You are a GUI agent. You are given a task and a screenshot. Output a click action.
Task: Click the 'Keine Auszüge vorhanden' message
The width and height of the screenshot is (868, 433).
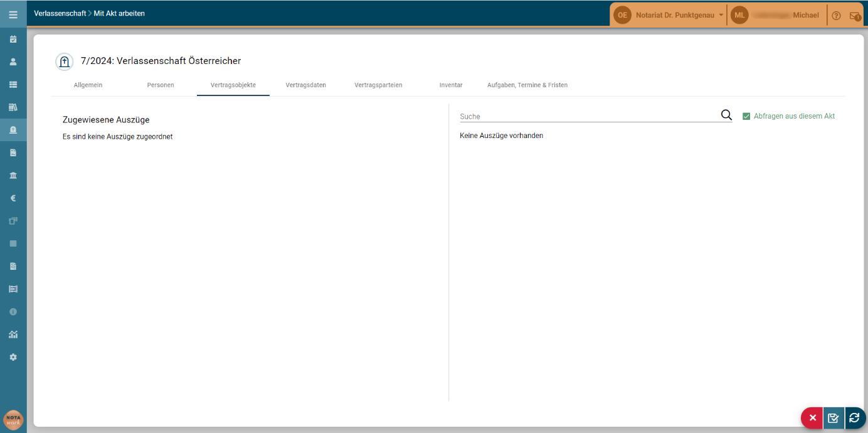tap(501, 136)
